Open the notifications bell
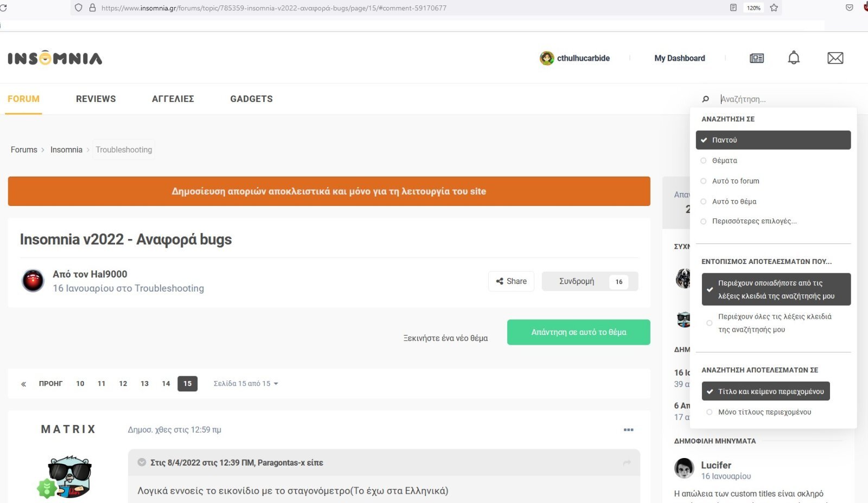 point(794,57)
